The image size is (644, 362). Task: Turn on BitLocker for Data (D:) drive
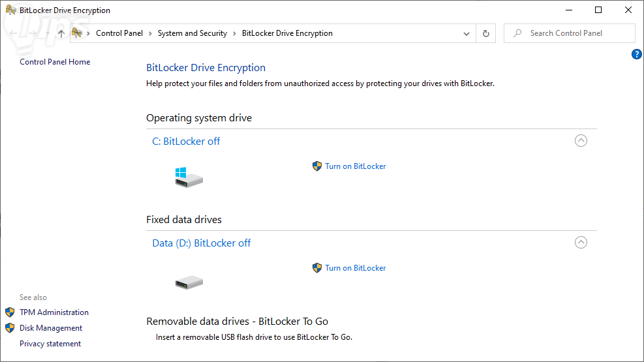[x=355, y=268]
